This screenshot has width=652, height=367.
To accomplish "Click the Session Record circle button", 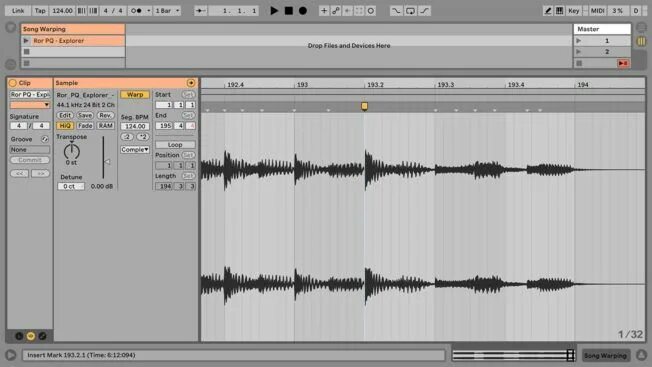I will (370, 11).
